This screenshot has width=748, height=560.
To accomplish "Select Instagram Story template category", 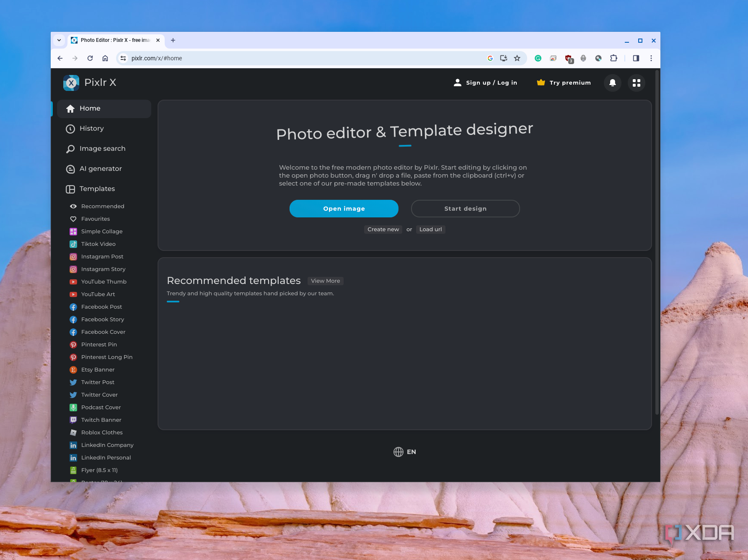I will click(x=98, y=269).
